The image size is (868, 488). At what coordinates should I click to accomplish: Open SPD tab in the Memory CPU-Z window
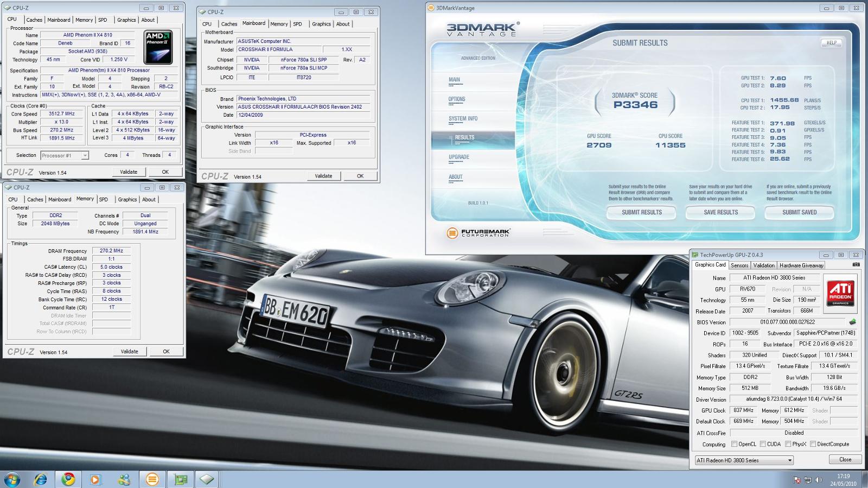click(104, 200)
